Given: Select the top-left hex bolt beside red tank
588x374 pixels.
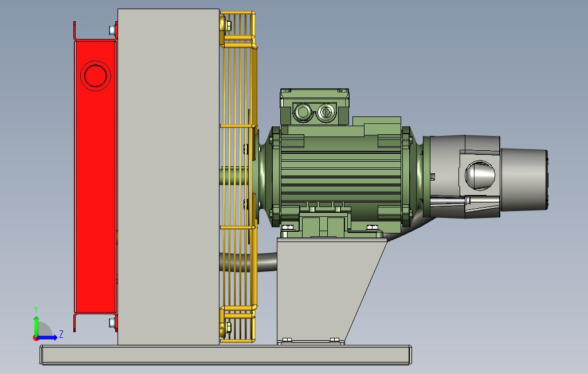Looking at the screenshot, I should 112,30.
